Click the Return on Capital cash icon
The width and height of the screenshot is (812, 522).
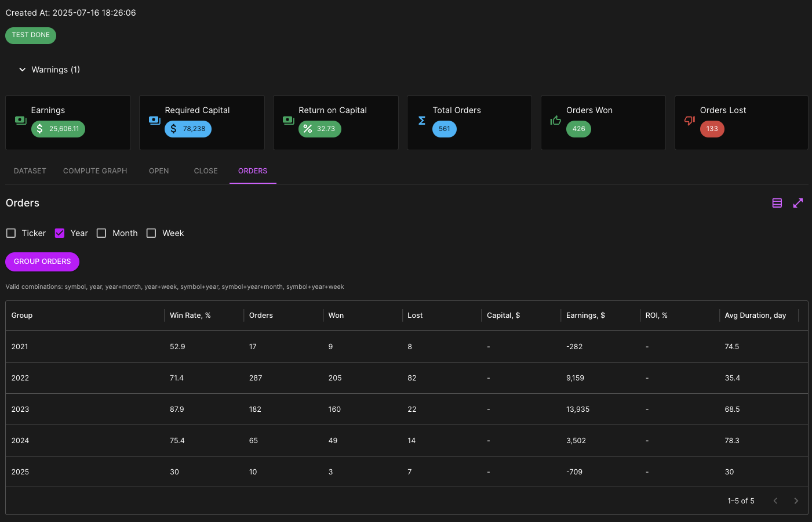289,120
